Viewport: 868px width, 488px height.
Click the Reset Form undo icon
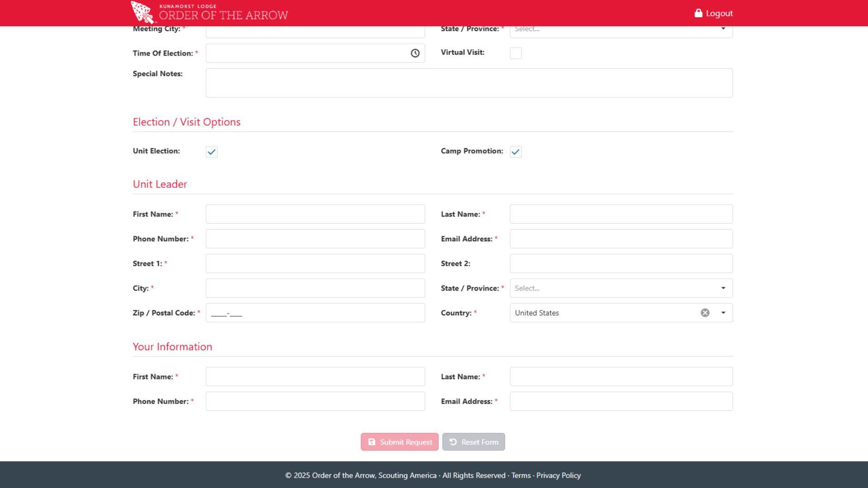(453, 442)
